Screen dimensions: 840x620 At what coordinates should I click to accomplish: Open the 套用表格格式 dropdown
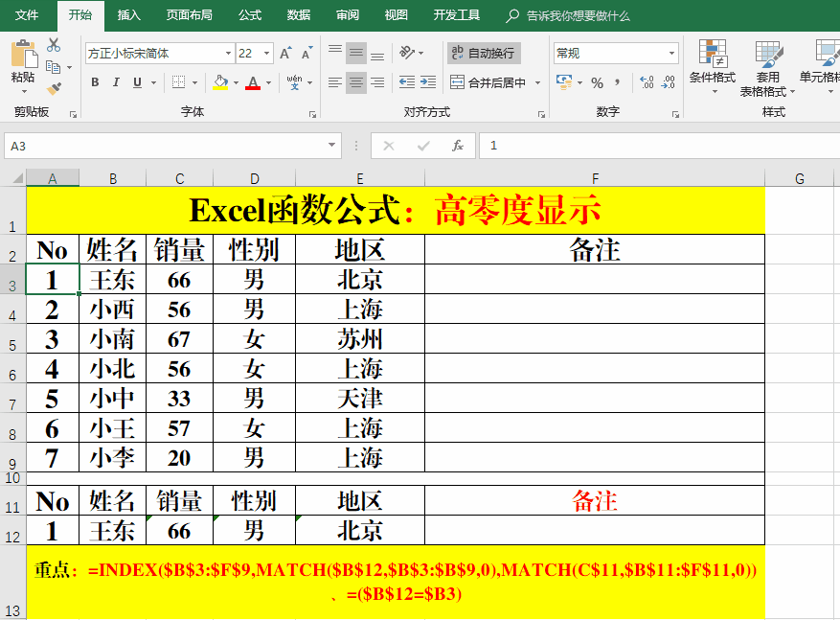[x=767, y=68]
